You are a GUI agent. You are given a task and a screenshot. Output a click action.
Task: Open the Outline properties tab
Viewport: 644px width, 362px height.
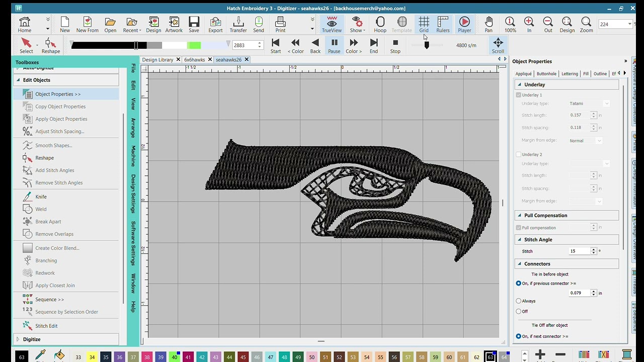point(600,73)
